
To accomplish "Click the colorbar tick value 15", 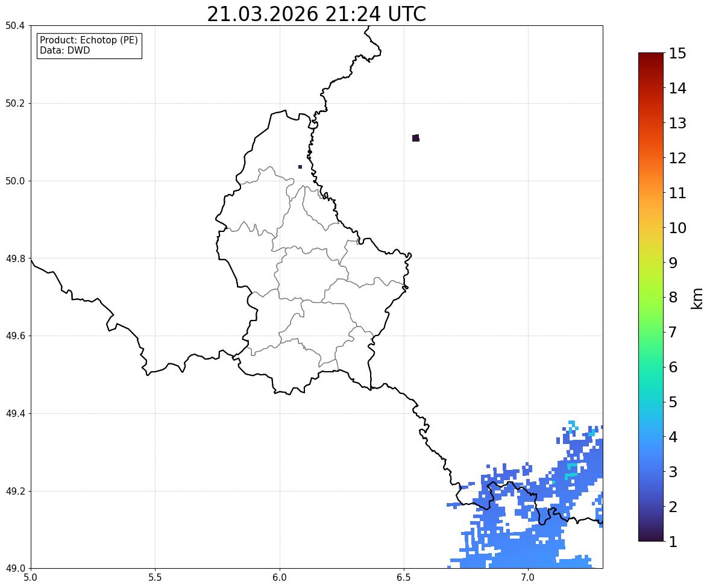I will [677, 54].
